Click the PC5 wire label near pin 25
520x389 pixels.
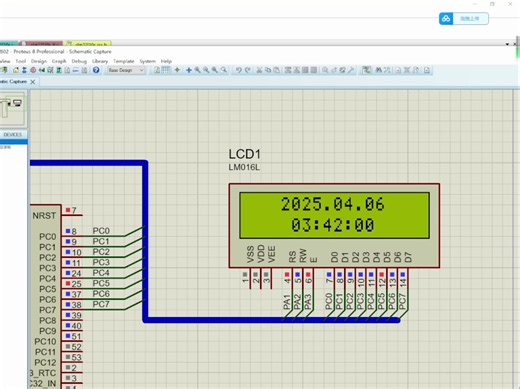click(x=101, y=283)
